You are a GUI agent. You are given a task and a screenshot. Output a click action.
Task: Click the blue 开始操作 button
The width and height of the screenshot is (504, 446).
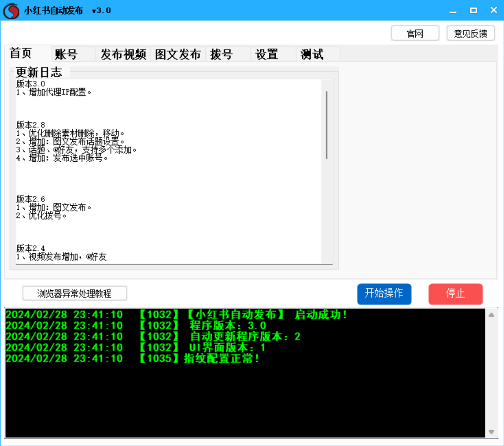point(384,293)
